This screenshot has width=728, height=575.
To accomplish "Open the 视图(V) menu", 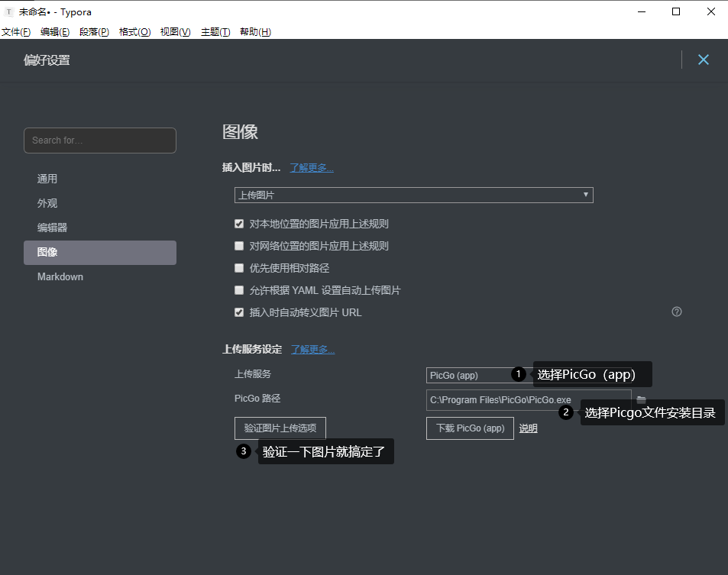I will click(x=176, y=31).
